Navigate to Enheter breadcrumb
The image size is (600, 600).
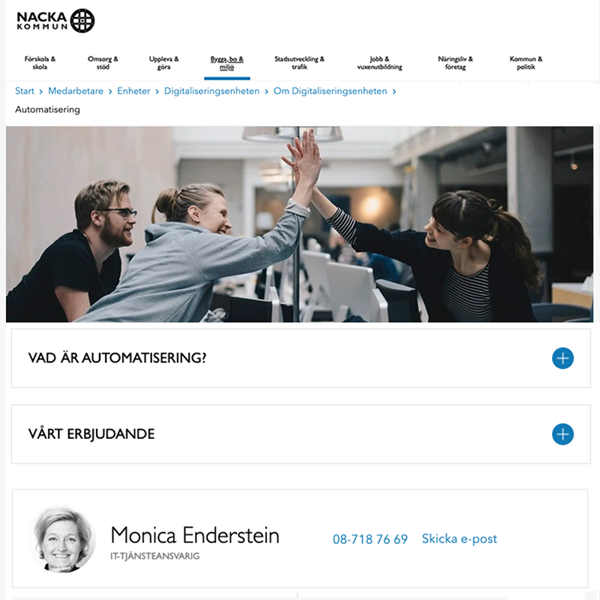[x=134, y=91]
